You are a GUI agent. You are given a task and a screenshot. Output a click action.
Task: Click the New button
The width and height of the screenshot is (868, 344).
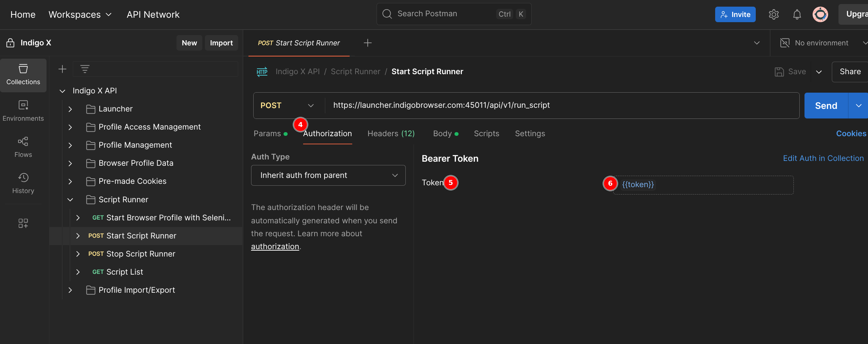[189, 43]
